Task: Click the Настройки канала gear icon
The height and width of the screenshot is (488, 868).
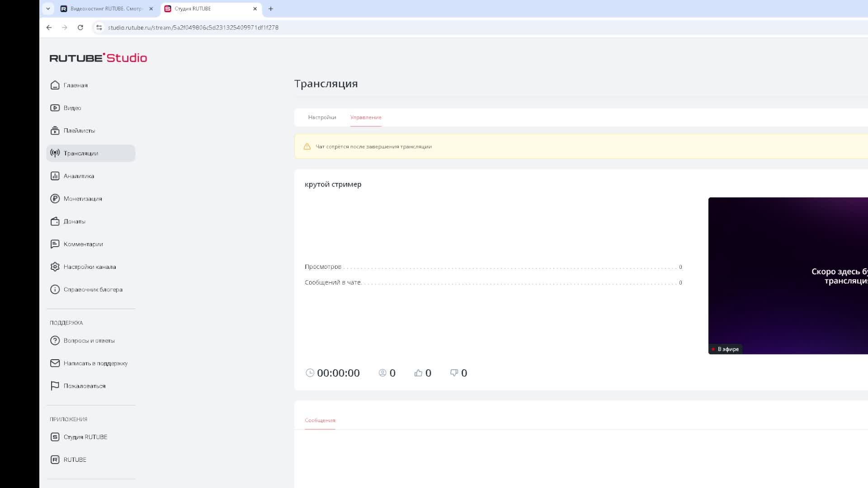Action: [x=55, y=267]
